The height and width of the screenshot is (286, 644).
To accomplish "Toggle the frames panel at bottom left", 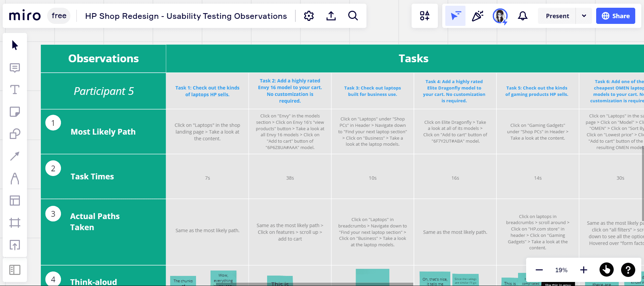I will [15, 270].
